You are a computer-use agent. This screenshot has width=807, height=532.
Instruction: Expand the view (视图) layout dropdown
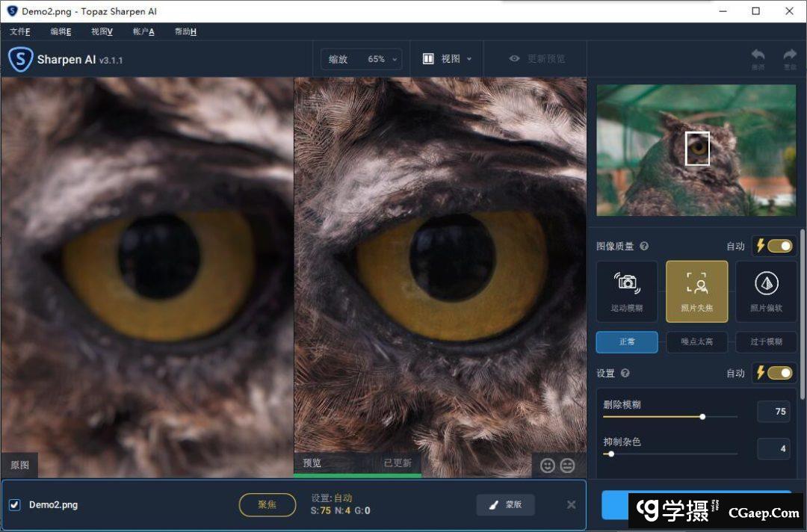pos(447,59)
